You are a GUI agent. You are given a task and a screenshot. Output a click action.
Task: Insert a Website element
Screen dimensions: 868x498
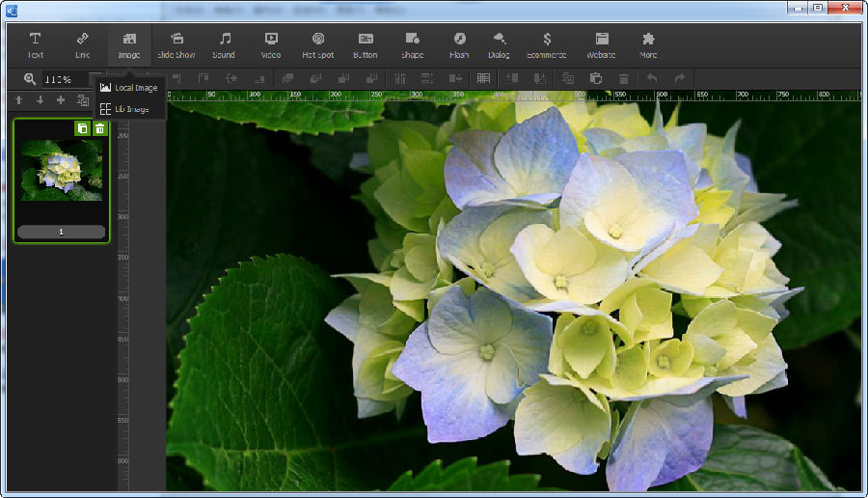pos(601,44)
